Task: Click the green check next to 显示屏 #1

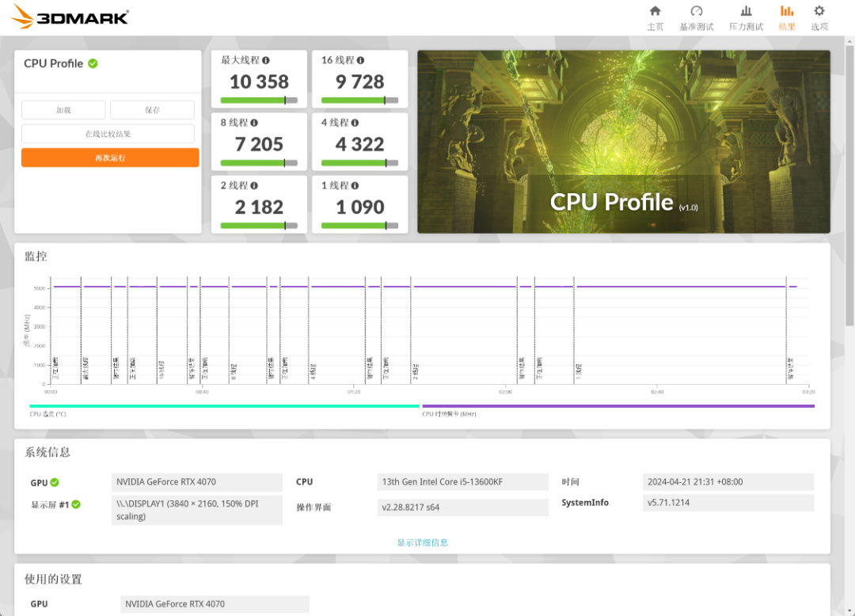Action: (76, 504)
